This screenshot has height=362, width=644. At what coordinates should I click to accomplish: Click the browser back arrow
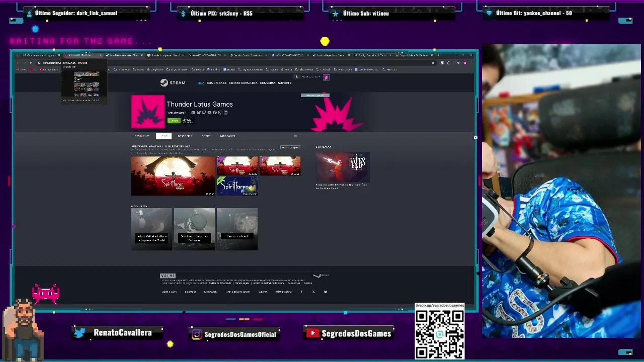18,63
